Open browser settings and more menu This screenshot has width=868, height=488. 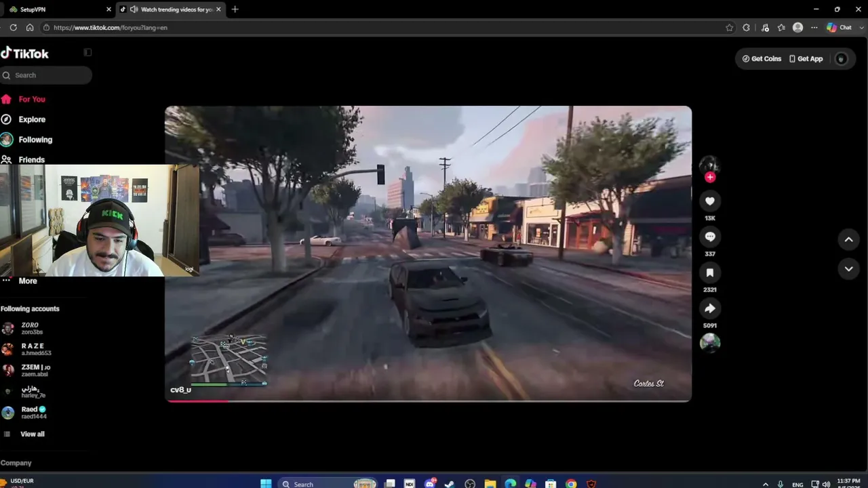814,28
